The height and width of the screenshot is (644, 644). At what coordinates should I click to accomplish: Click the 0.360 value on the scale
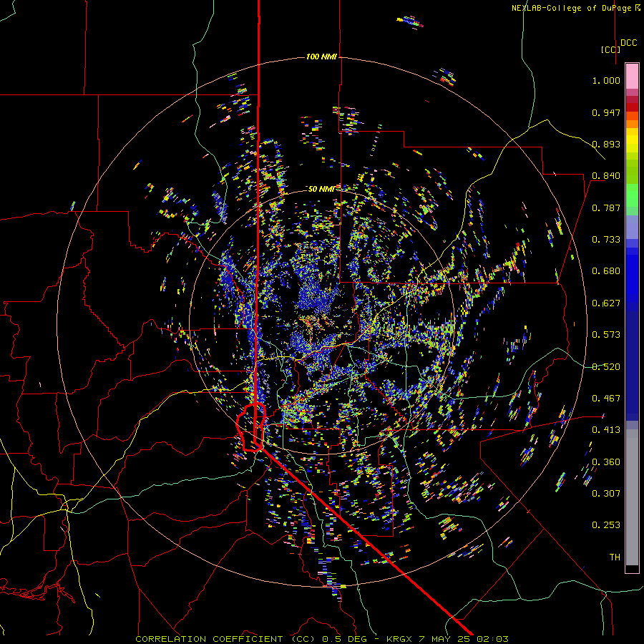click(606, 462)
